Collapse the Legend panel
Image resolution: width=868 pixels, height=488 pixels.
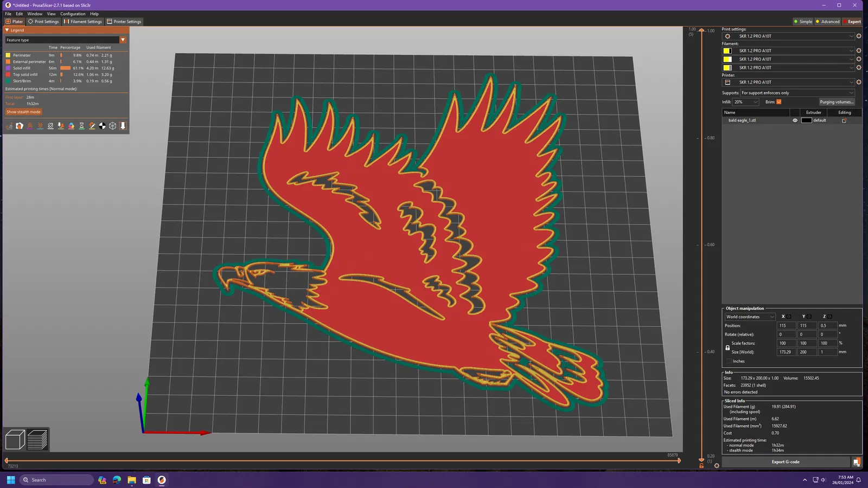[7, 30]
